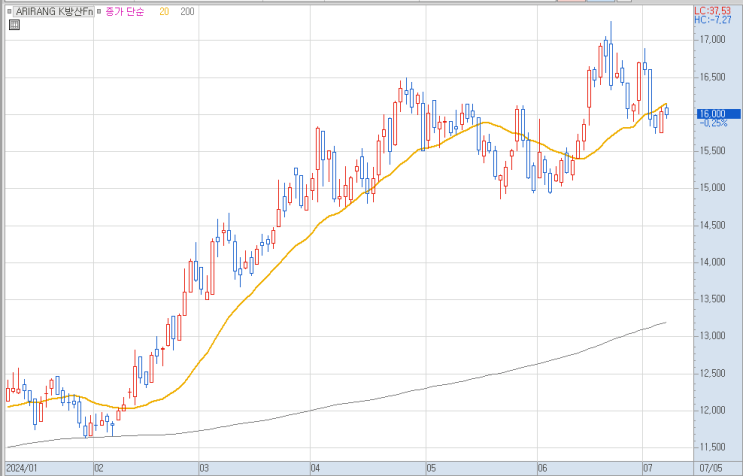This screenshot has width=743, height=476.
Task: Select the 20-period moving average label
Action: coord(164,11)
